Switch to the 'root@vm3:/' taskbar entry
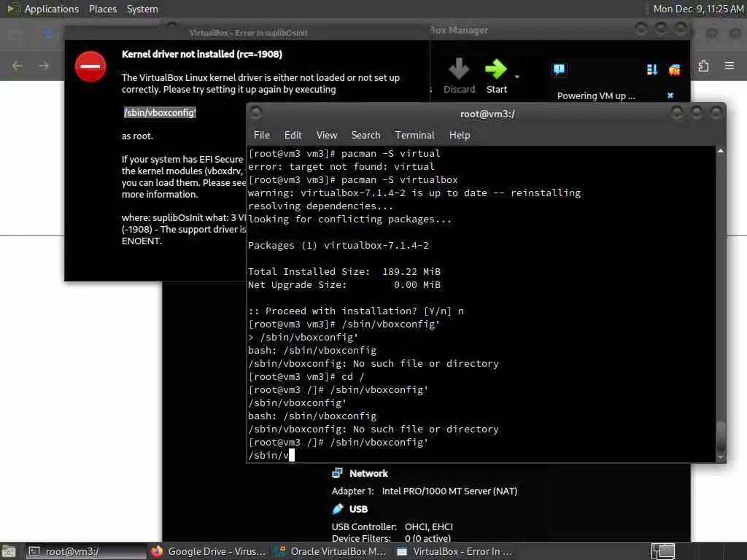This screenshot has height=560, width=747. point(86,551)
